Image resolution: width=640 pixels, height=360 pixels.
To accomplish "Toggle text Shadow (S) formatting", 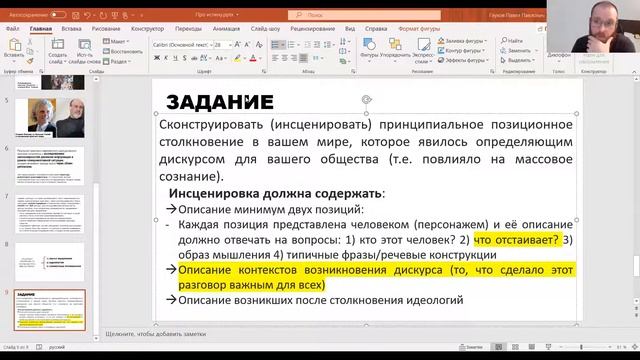I will point(184,58).
